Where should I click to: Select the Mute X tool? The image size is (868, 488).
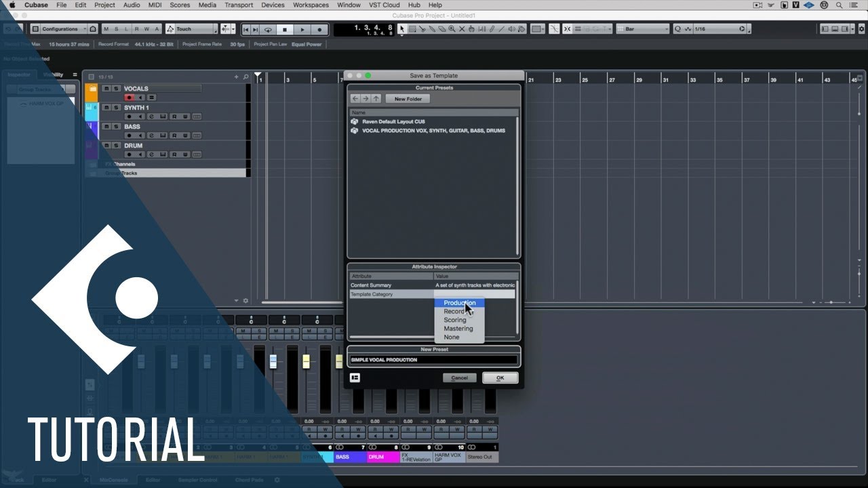coord(461,29)
